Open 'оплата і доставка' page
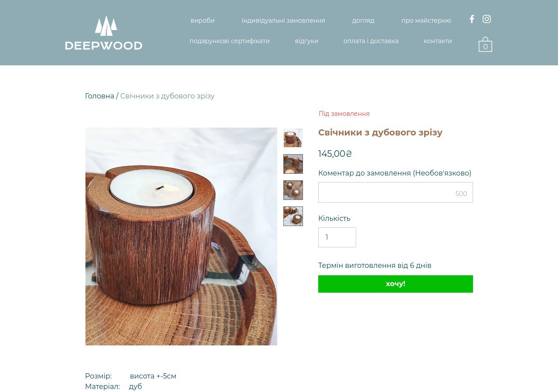Viewport: 558px width, 392px height. pyautogui.click(x=371, y=41)
